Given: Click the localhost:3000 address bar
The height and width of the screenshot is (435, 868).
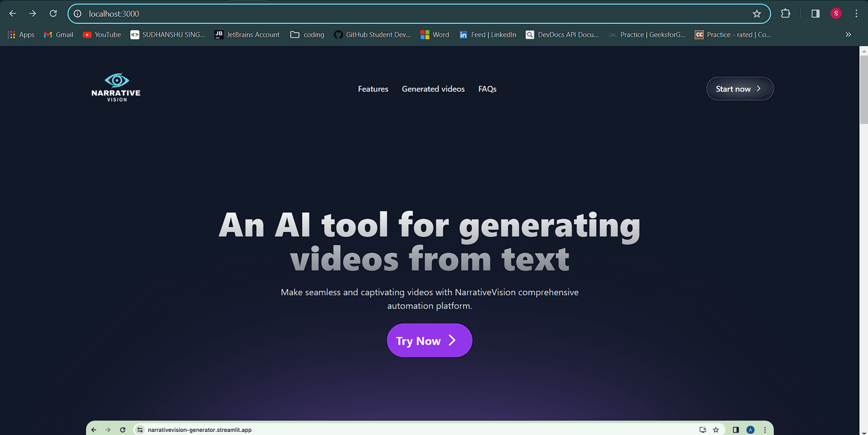Looking at the screenshot, I should click(x=419, y=13).
